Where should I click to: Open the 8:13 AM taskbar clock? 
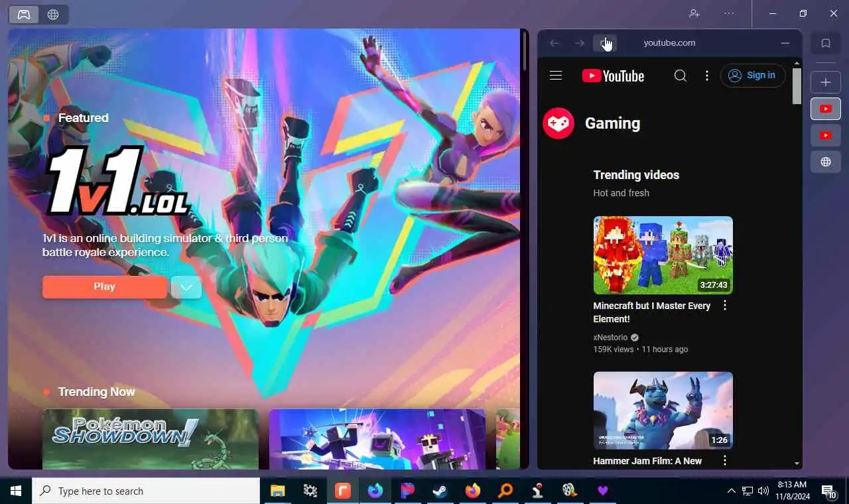coord(792,491)
